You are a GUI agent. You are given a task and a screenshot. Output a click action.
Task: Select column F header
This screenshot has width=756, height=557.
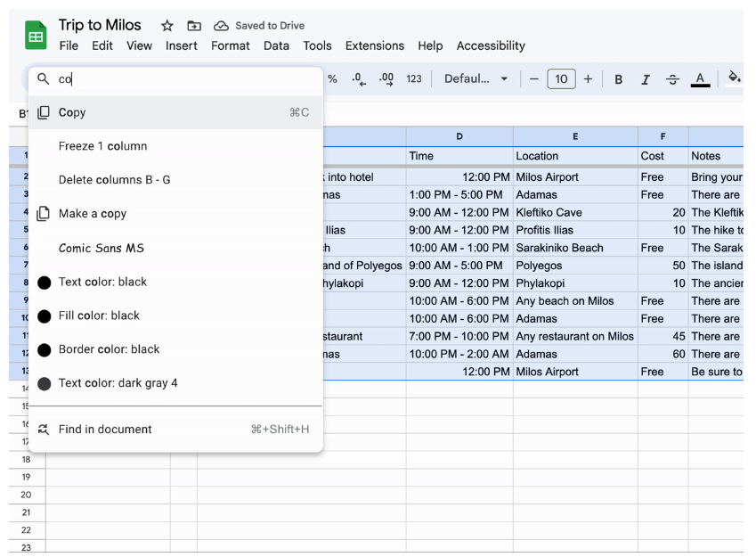[663, 136]
